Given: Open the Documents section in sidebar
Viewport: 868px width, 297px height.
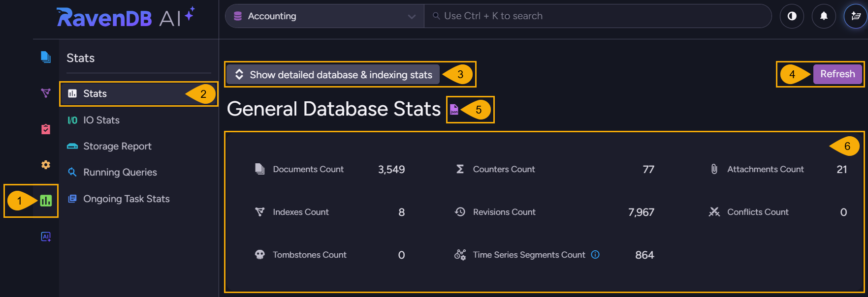Looking at the screenshot, I should click(46, 58).
